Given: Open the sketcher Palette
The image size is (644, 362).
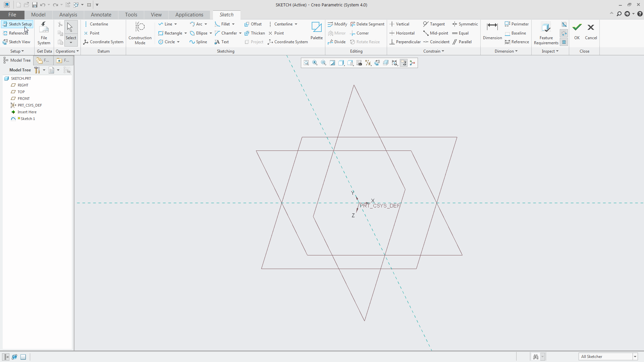Looking at the screenshot, I should [316, 31].
